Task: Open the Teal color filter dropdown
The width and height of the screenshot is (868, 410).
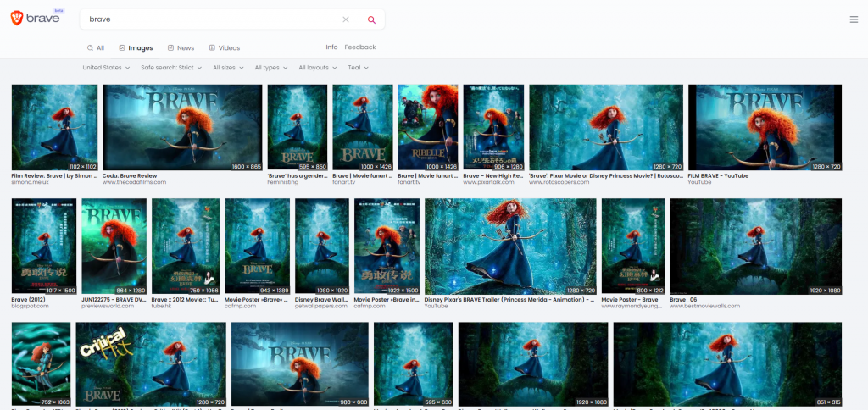Action: pos(358,68)
